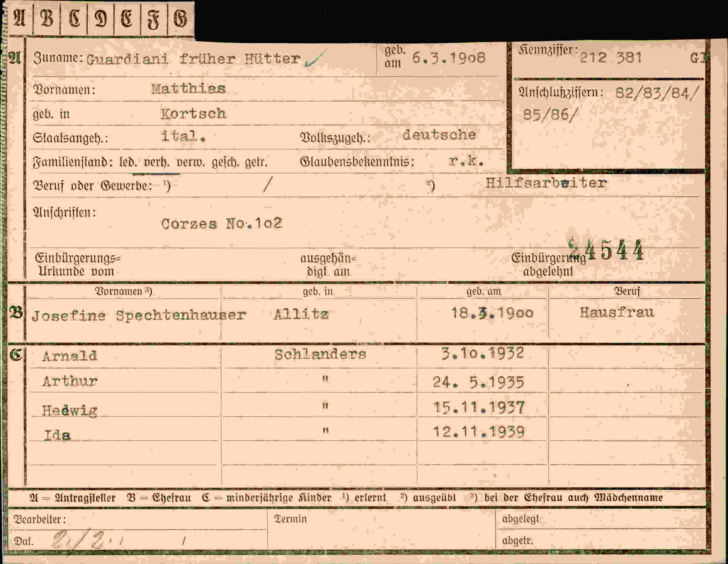Select the marital status option "getr."
This screenshot has width=728, height=564.
256,163
